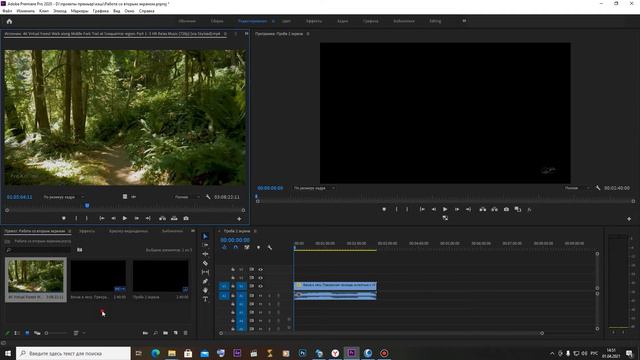Expand Project panel group tabs overflow
This screenshot has width=640, height=360.
(193, 231)
